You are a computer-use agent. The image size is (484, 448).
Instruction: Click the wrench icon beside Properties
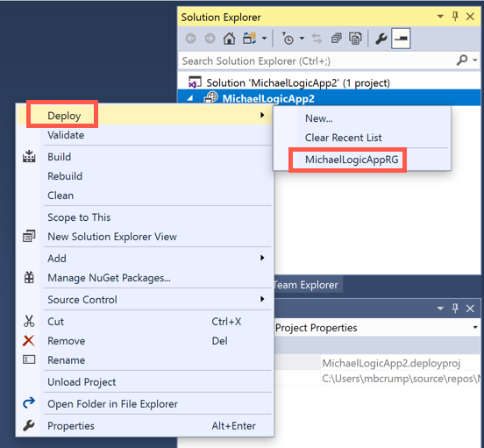(x=29, y=426)
